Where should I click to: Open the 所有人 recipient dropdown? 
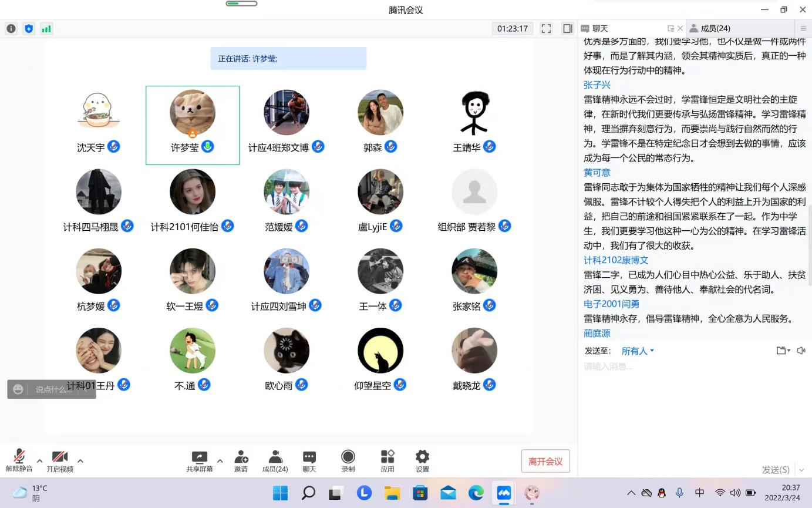point(638,351)
